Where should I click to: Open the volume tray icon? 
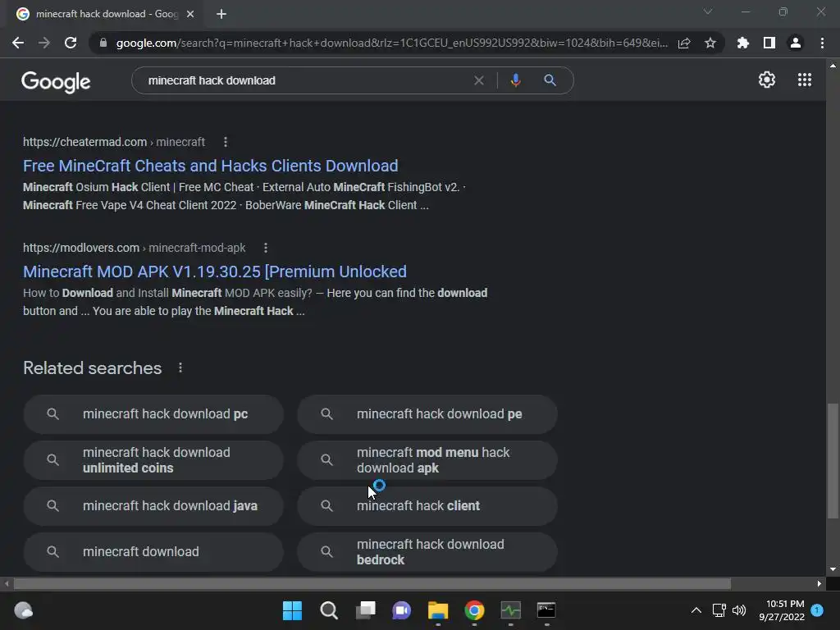click(x=739, y=610)
